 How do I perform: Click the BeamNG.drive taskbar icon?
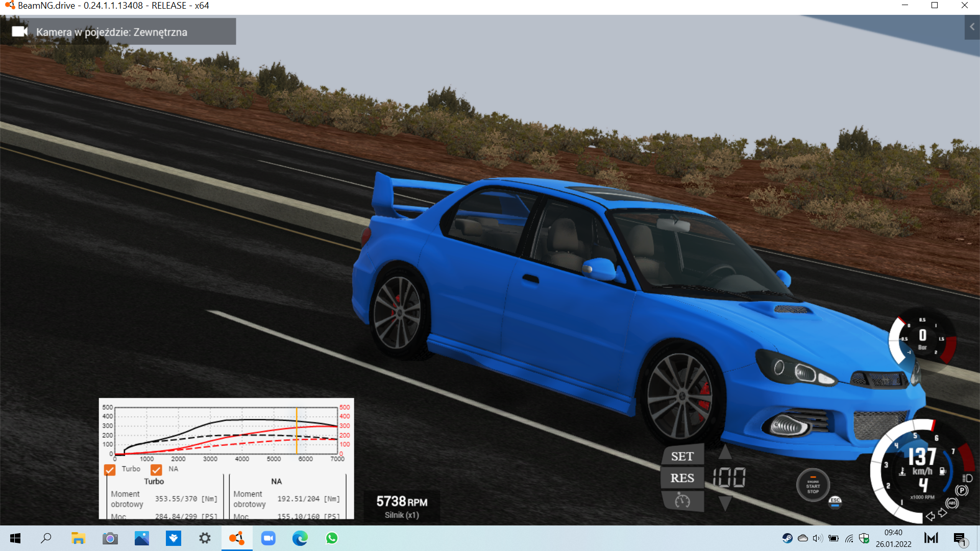[237, 538]
